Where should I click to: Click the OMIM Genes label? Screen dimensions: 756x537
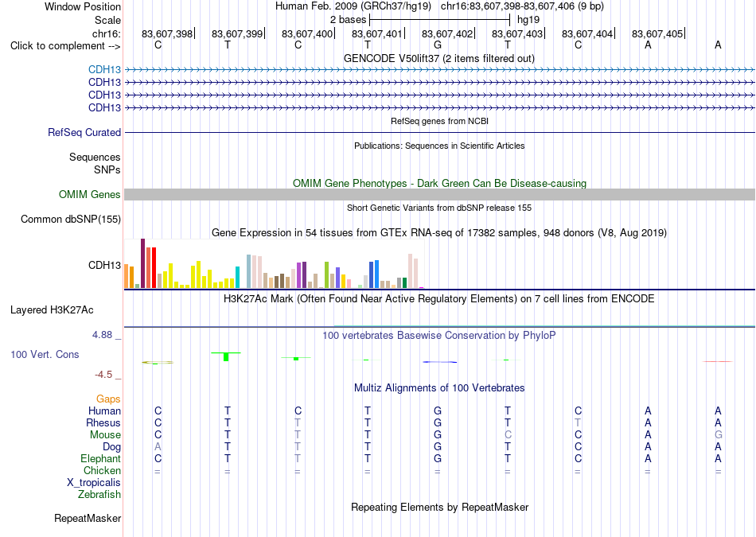click(x=90, y=194)
